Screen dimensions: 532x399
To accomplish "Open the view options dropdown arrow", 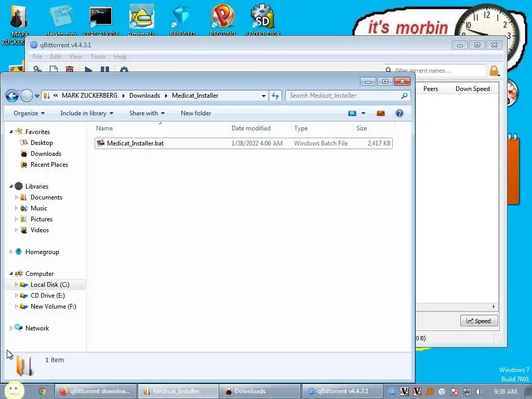I will click(x=363, y=113).
